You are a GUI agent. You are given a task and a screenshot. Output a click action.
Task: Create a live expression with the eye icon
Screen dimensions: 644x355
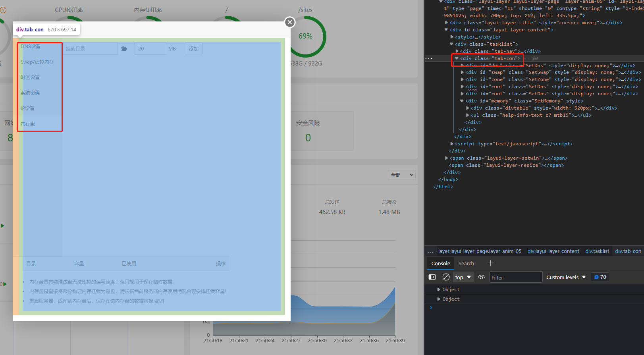tap(481, 277)
